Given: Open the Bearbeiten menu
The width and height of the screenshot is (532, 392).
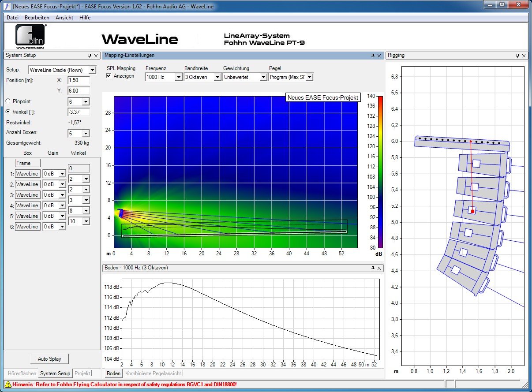Looking at the screenshot, I should (x=37, y=18).
